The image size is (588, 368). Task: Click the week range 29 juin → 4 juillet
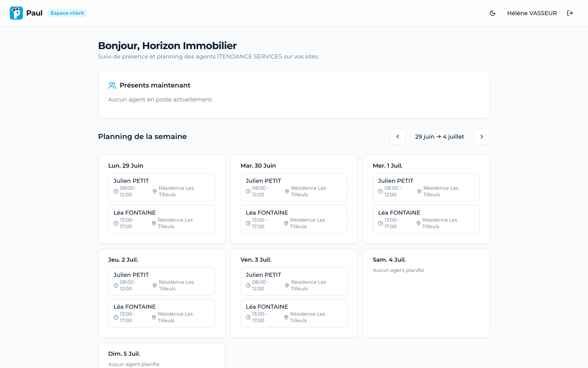tap(440, 137)
